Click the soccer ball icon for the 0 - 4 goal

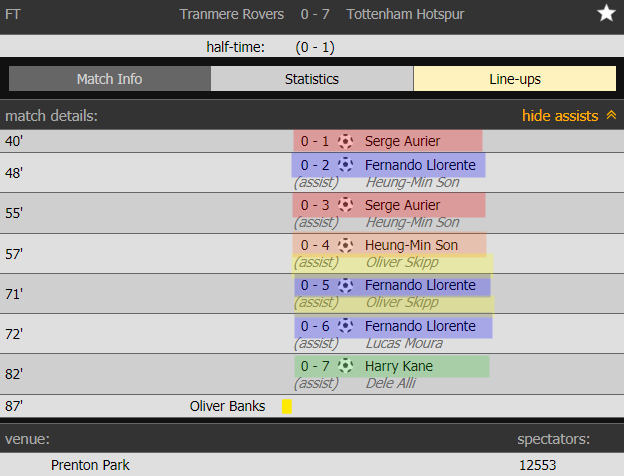[346, 245]
